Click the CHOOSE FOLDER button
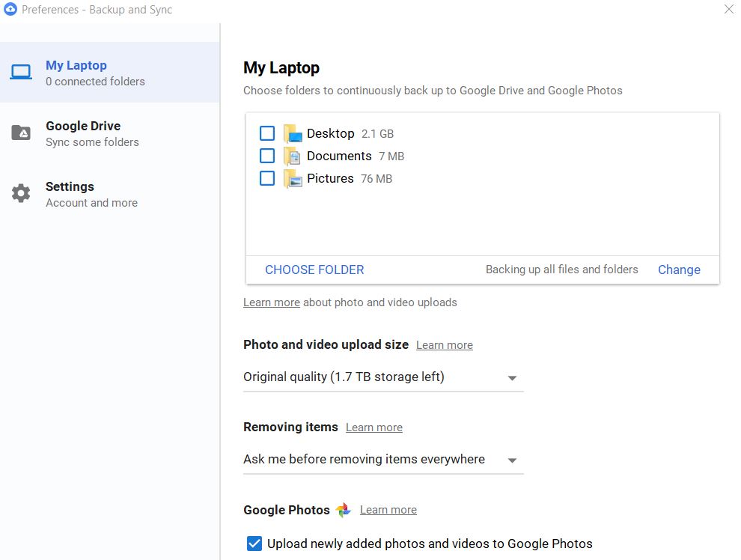This screenshot has width=741, height=560. tap(314, 270)
